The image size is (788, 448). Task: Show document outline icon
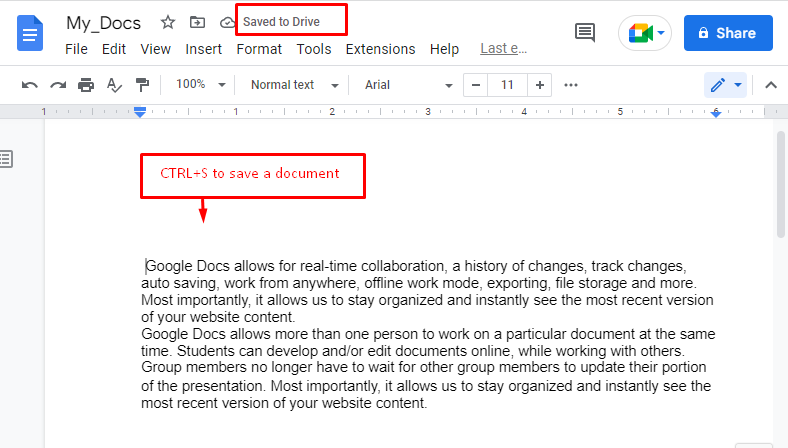[6, 159]
